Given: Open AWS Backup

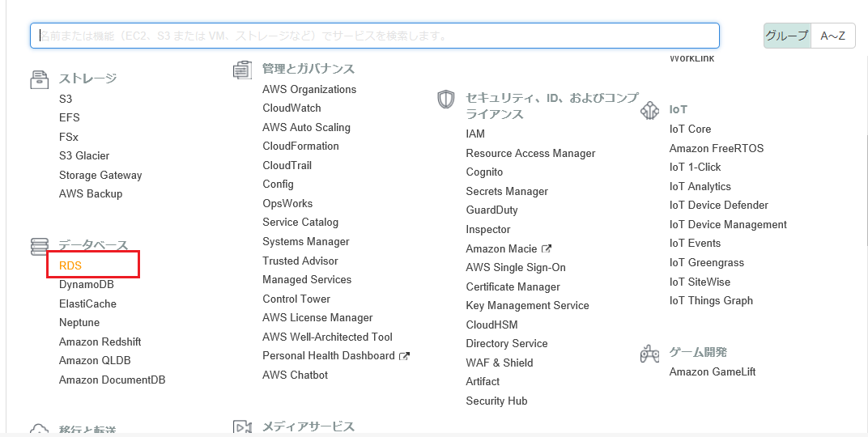Looking at the screenshot, I should [91, 194].
